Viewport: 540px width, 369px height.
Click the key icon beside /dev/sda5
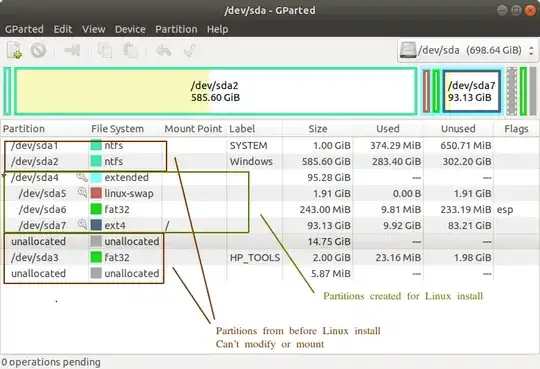[x=82, y=192]
